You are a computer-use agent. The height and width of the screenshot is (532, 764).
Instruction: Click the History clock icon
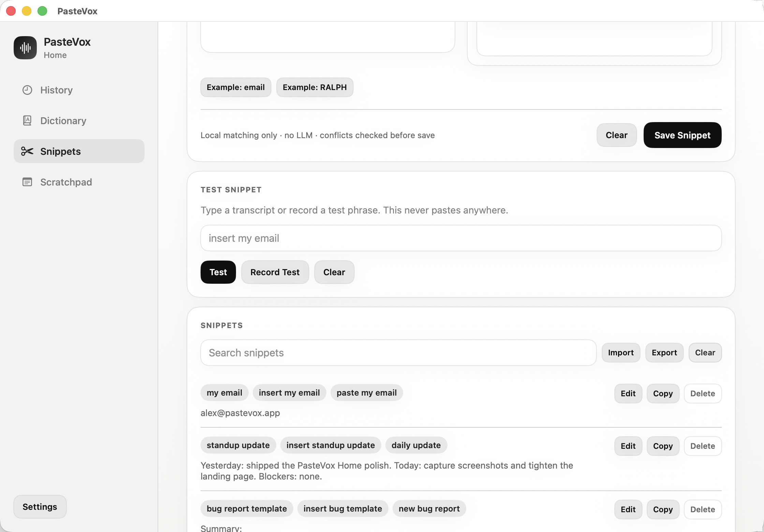click(x=27, y=90)
